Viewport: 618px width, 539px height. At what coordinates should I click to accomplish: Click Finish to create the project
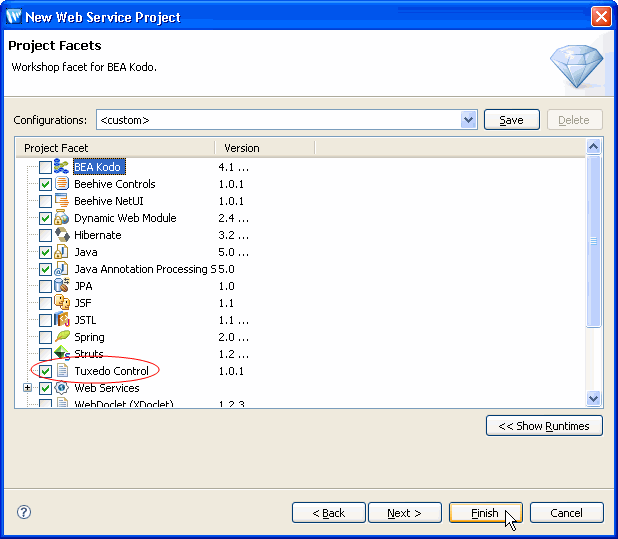[486, 513]
